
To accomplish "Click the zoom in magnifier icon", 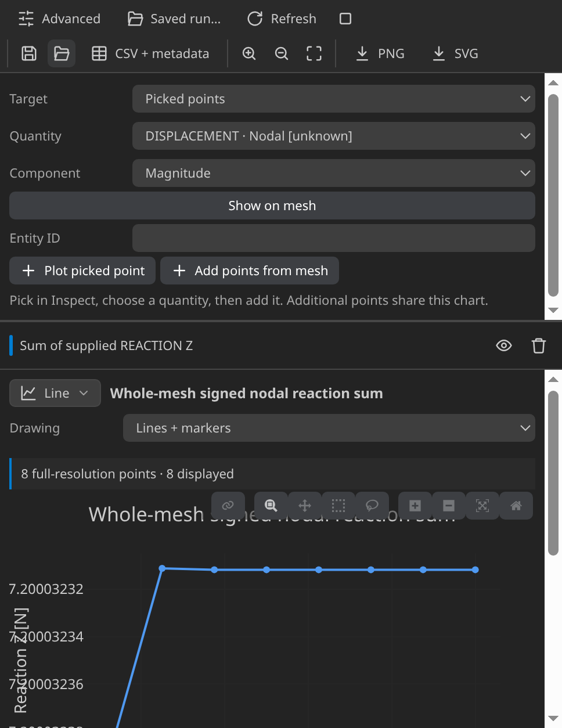I will [249, 53].
